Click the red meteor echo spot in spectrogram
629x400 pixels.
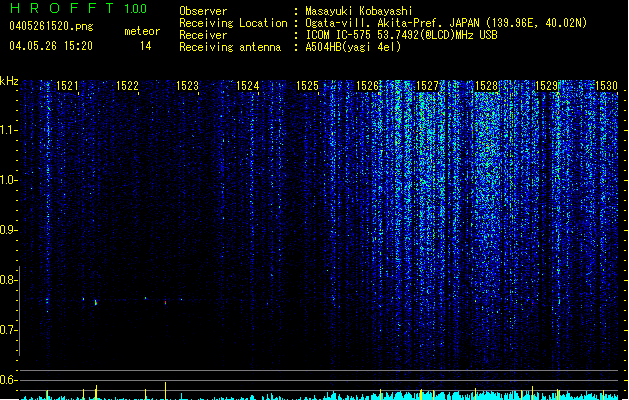tap(165, 303)
